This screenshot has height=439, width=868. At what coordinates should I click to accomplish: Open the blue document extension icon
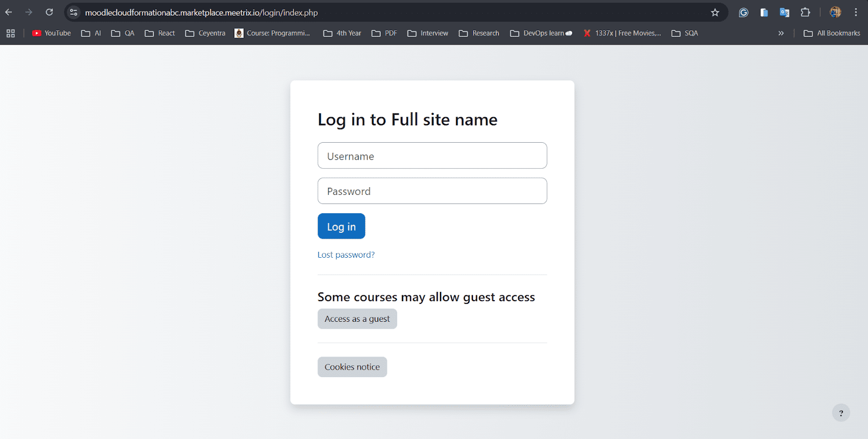point(764,12)
